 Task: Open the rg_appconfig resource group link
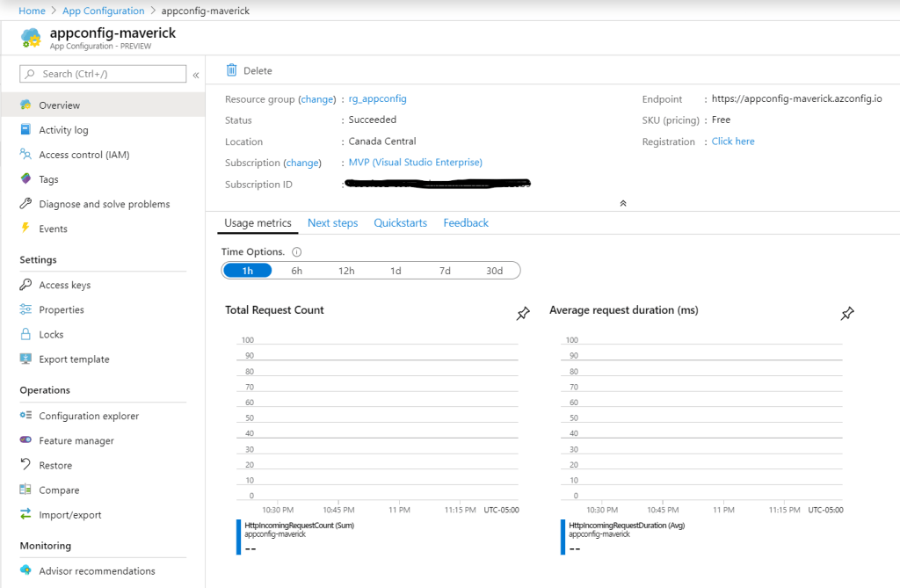pos(377,99)
